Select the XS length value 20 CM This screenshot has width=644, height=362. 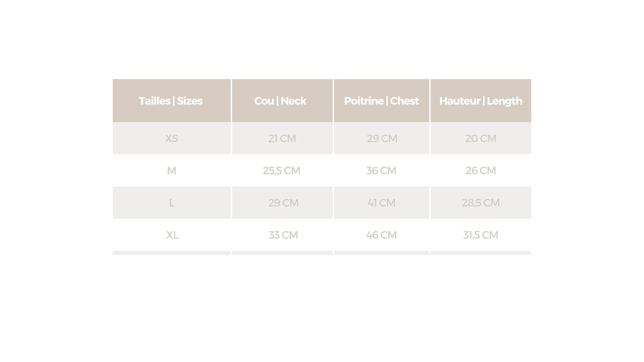coord(481,138)
